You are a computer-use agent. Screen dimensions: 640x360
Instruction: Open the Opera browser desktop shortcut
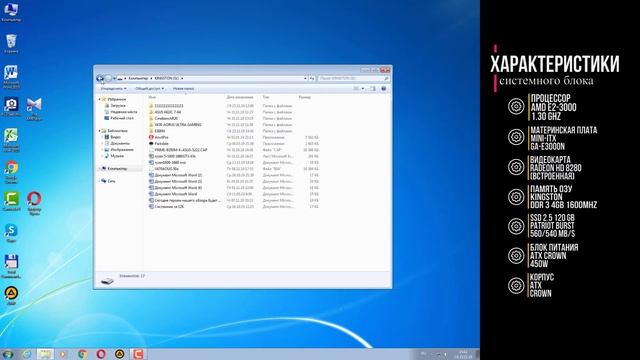click(x=34, y=203)
